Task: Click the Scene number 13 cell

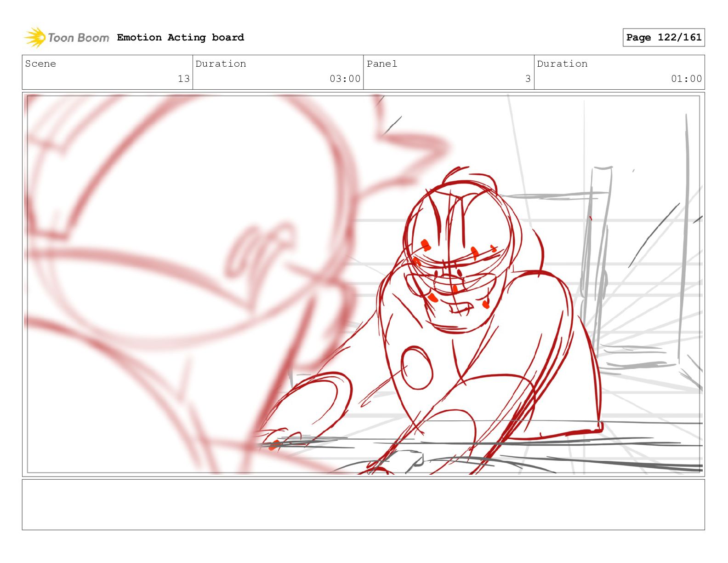Action: point(108,72)
